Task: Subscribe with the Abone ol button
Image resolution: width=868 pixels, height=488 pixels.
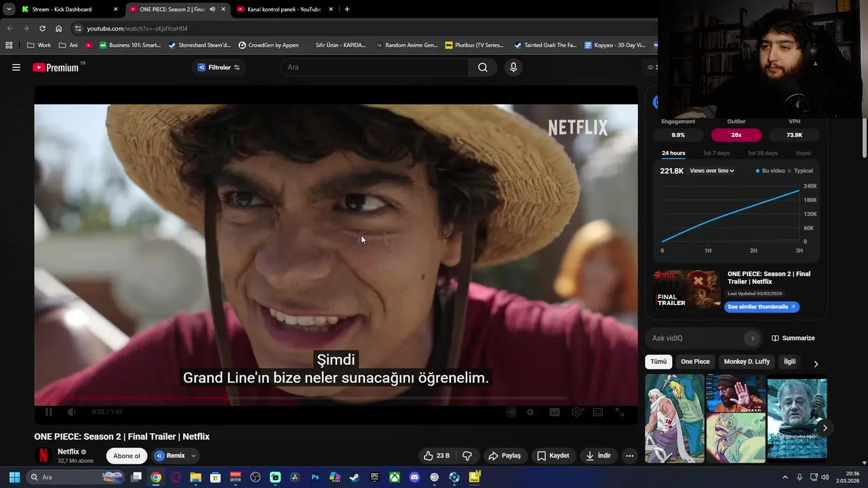Action: coord(127,455)
